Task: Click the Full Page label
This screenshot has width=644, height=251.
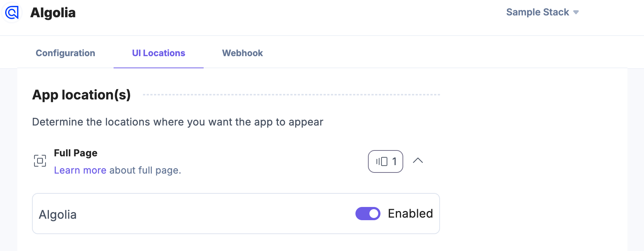Action: [76, 153]
